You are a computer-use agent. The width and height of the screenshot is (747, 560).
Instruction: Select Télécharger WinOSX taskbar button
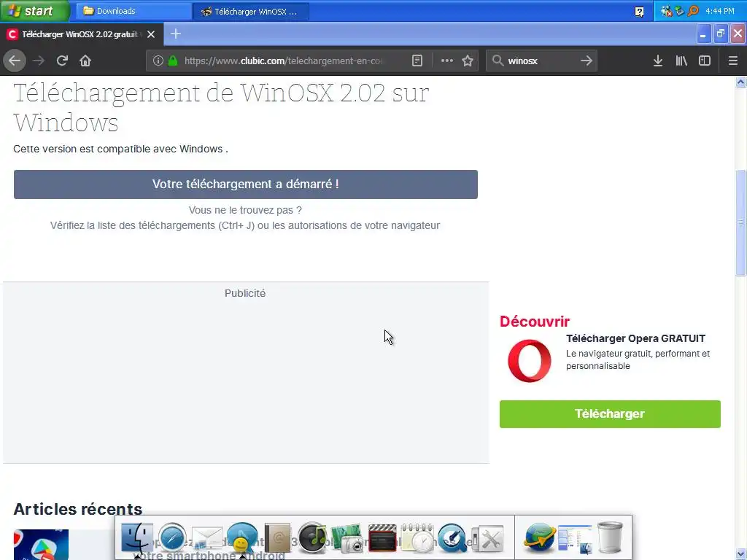[x=251, y=11]
